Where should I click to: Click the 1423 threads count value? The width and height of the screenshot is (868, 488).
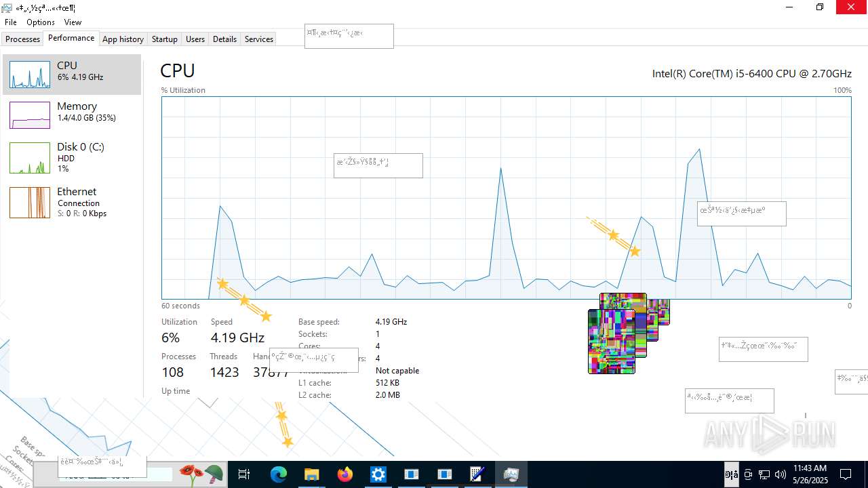224,372
